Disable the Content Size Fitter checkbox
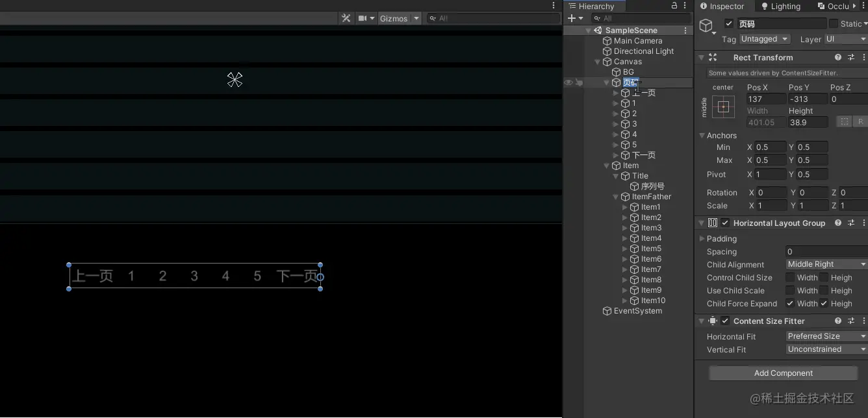The height and width of the screenshot is (418, 868). 725,321
